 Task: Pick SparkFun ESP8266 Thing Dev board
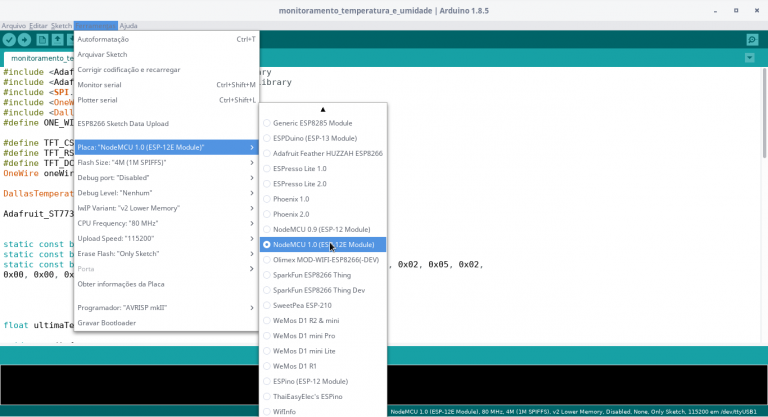318,290
